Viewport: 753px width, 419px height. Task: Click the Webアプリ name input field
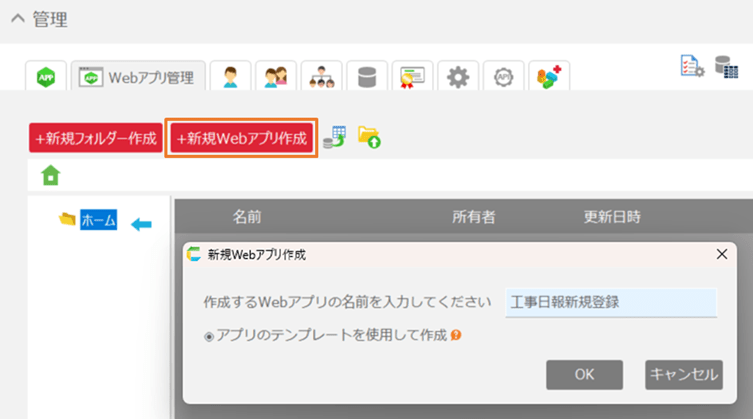(x=611, y=302)
